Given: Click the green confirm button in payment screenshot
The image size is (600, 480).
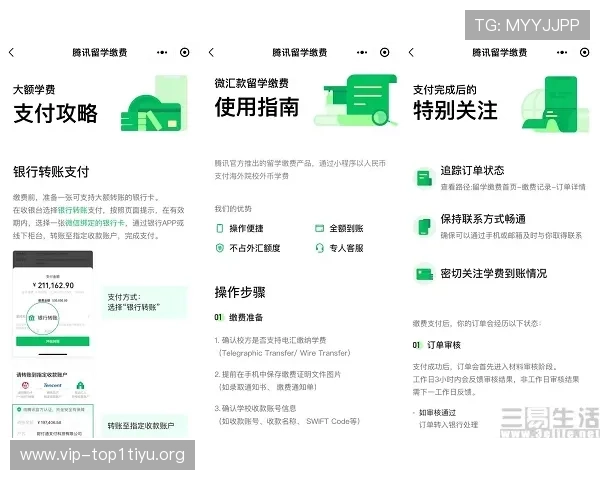Looking at the screenshot, I should 52,341.
